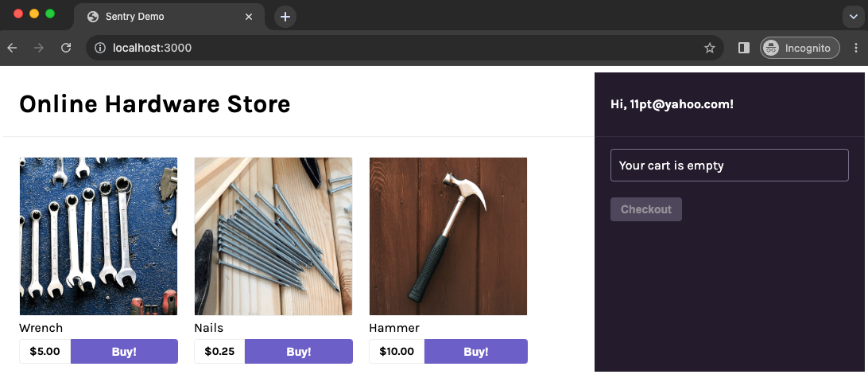Toggle the browser side panel icon

(744, 48)
